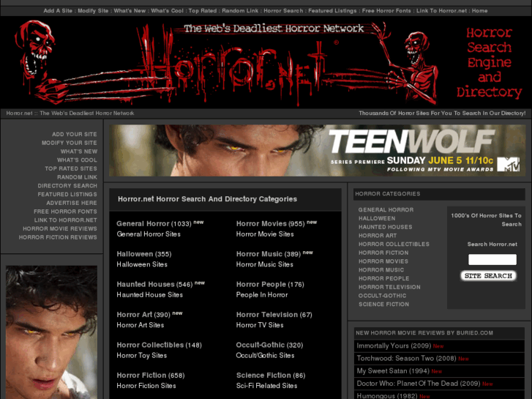Open TOP RATED SITES sidebar link

(71, 169)
